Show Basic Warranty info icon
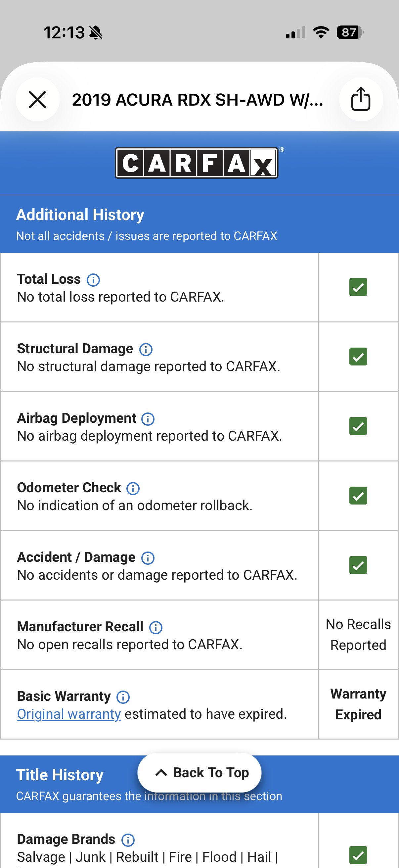Image resolution: width=399 pixels, height=868 pixels. pyautogui.click(x=123, y=697)
